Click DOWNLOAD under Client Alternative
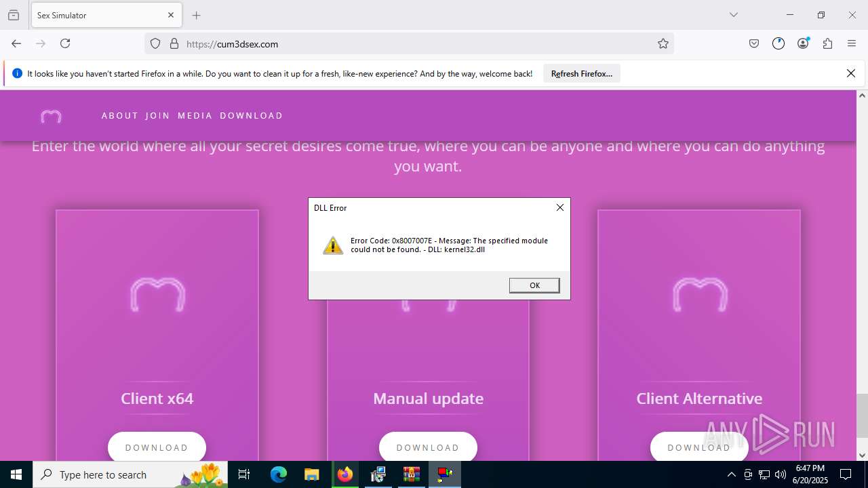This screenshot has width=868, height=488. point(699,447)
